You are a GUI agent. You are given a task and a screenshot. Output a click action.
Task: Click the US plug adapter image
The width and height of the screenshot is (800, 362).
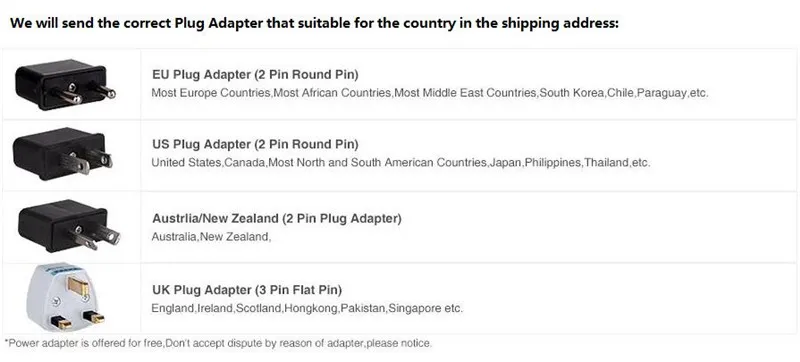(63, 153)
